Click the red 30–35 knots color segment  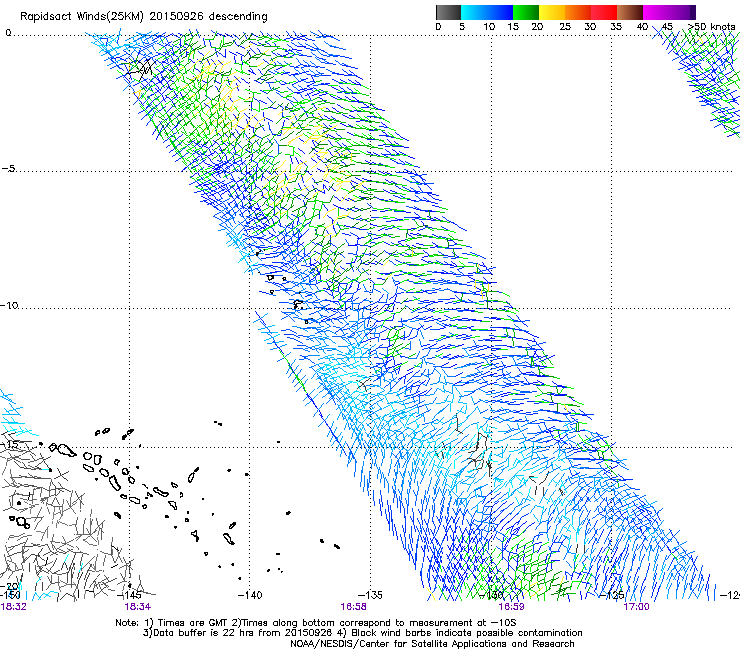[604, 12]
